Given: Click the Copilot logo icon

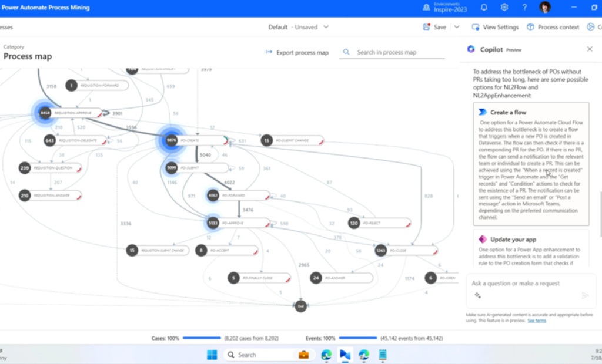Looking at the screenshot, I should point(471,49).
